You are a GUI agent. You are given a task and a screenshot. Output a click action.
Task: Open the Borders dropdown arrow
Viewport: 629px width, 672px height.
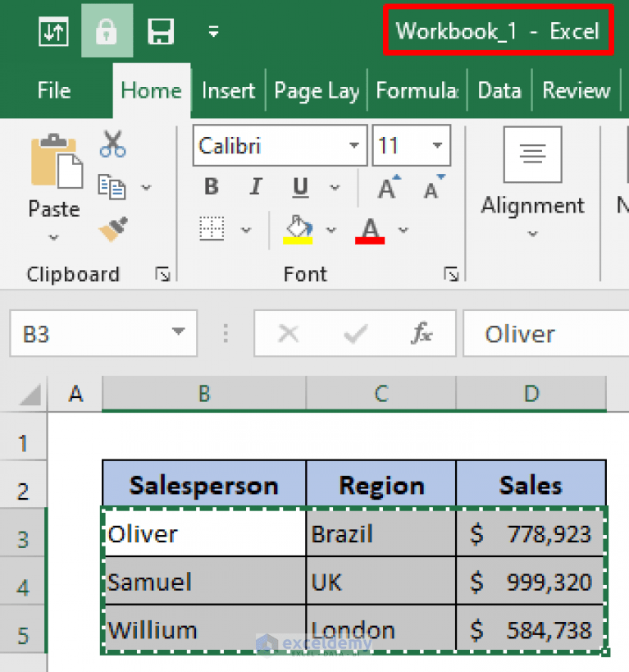[247, 229]
